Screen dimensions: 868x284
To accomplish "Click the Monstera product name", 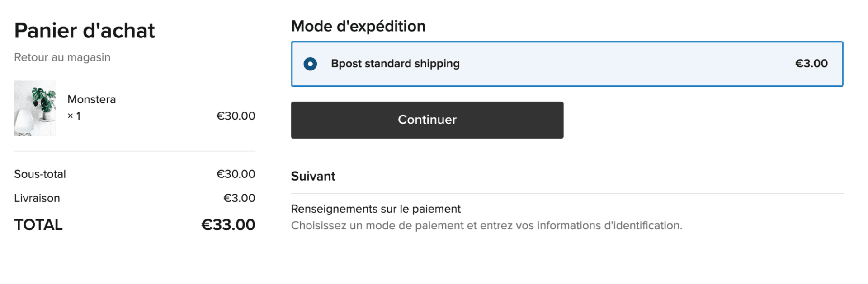I will [x=91, y=99].
